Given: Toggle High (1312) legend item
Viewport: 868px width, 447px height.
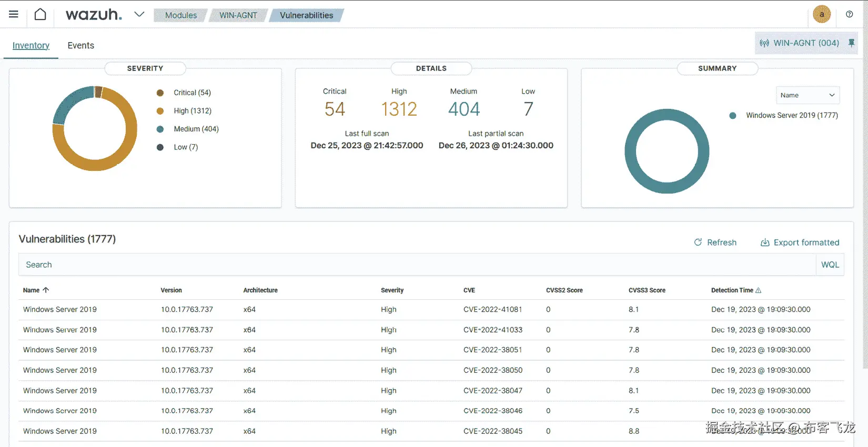Looking at the screenshot, I should point(185,111).
